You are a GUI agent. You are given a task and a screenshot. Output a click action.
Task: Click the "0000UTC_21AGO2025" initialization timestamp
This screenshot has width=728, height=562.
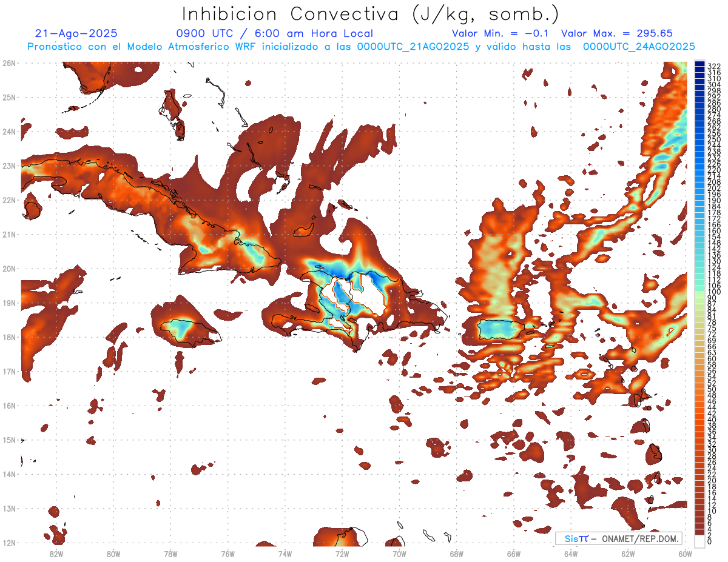[x=413, y=47]
